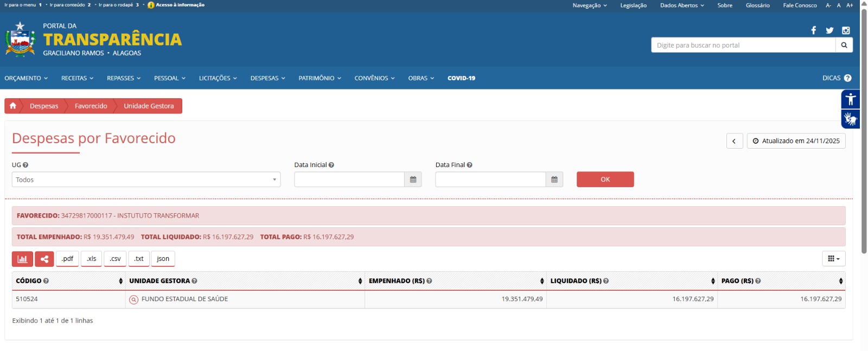The width and height of the screenshot is (868, 351).
Task: Open the accessibility options icon
Action: point(850,99)
